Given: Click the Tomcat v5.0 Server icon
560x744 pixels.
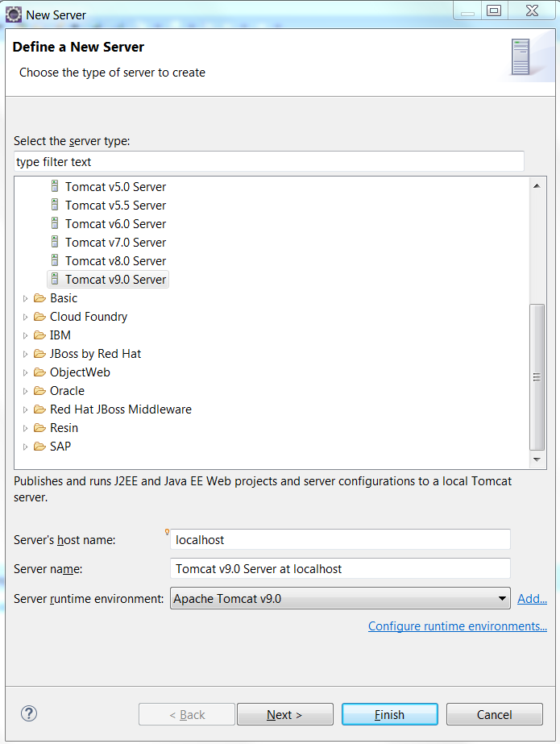Looking at the screenshot, I should click(55, 186).
